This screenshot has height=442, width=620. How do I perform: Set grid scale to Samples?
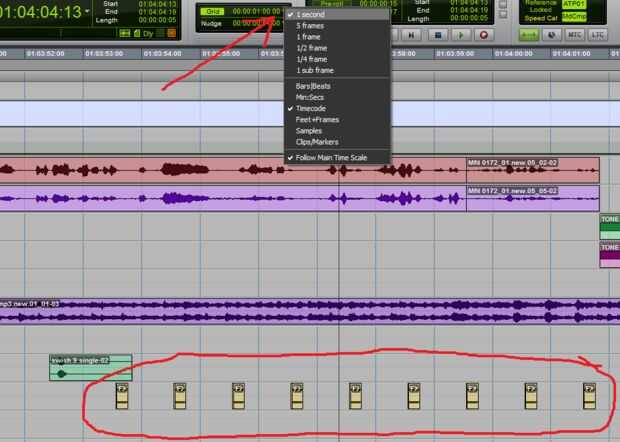click(338, 130)
